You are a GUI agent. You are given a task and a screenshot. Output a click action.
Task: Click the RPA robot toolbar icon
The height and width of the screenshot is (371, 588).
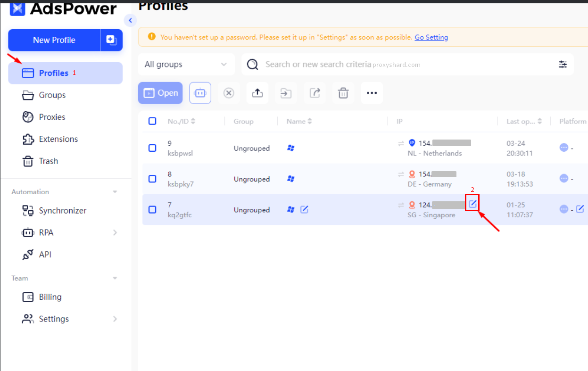(x=200, y=93)
